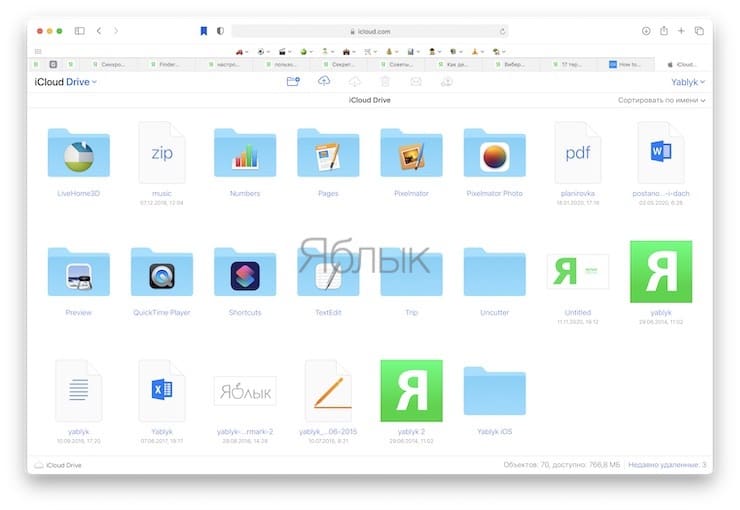The image size is (740, 510).
Task: Create a new folder in iCloud Drive
Action: coord(293,82)
